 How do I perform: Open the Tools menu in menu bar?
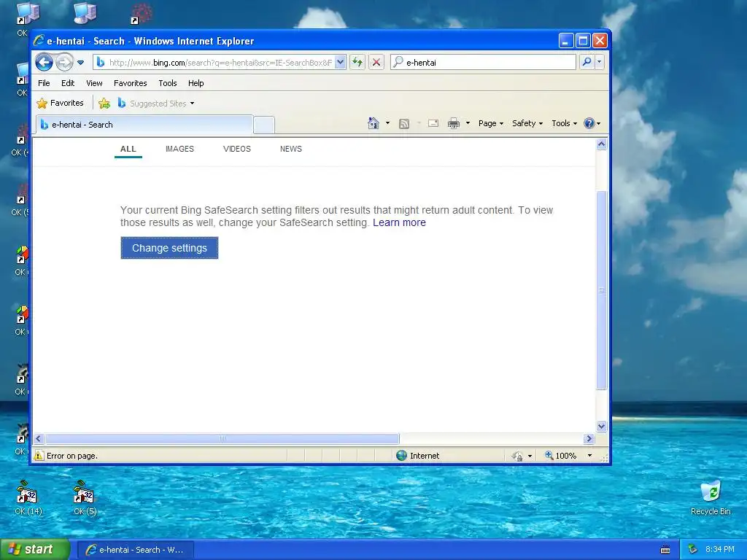point(168,83)
